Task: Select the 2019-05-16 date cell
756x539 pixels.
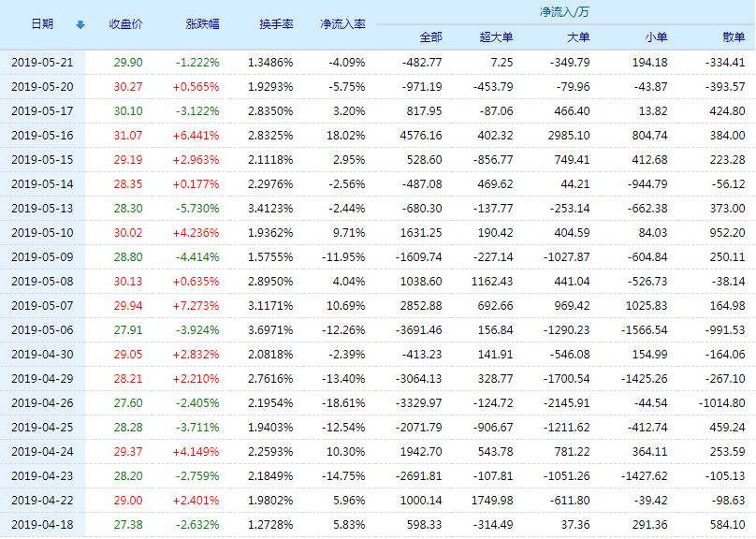Action: 42,136
